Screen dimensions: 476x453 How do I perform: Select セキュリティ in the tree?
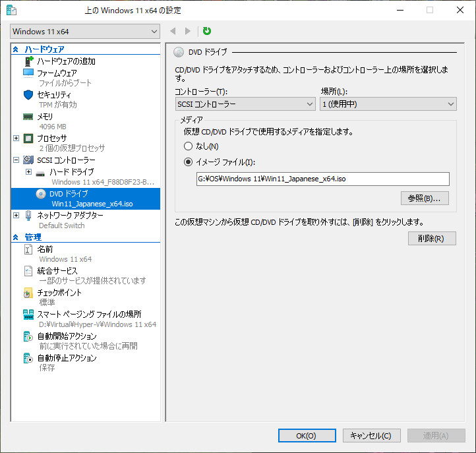54,95
